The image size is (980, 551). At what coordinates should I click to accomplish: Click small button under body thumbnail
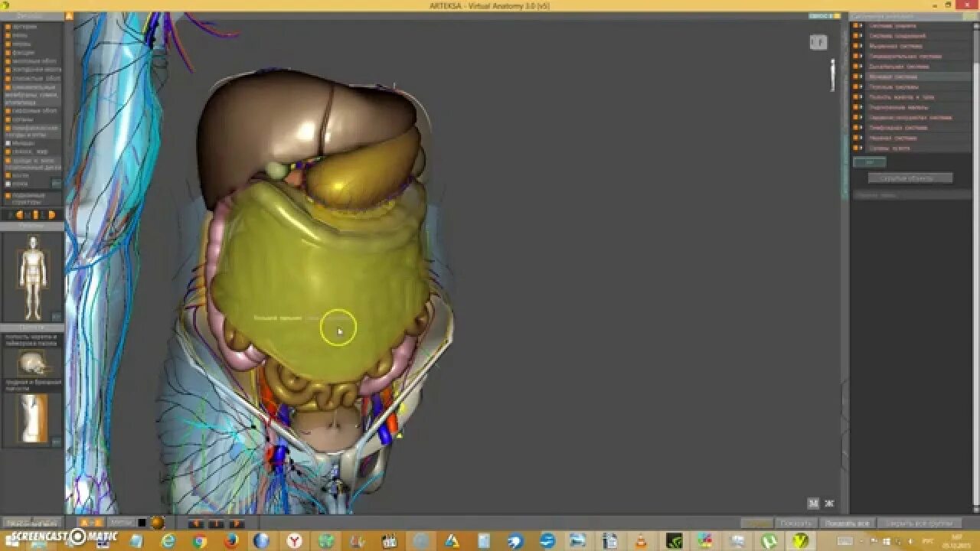point(56,315)
